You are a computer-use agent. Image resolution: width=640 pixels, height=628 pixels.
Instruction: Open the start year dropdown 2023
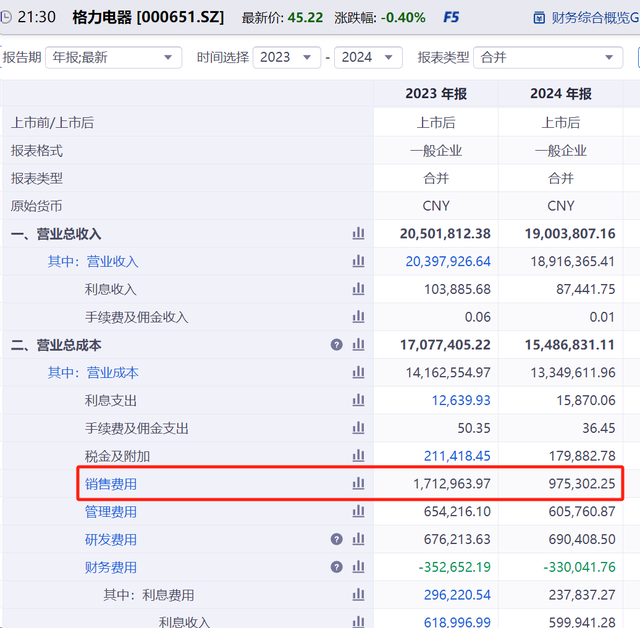(x=287, y=58)
